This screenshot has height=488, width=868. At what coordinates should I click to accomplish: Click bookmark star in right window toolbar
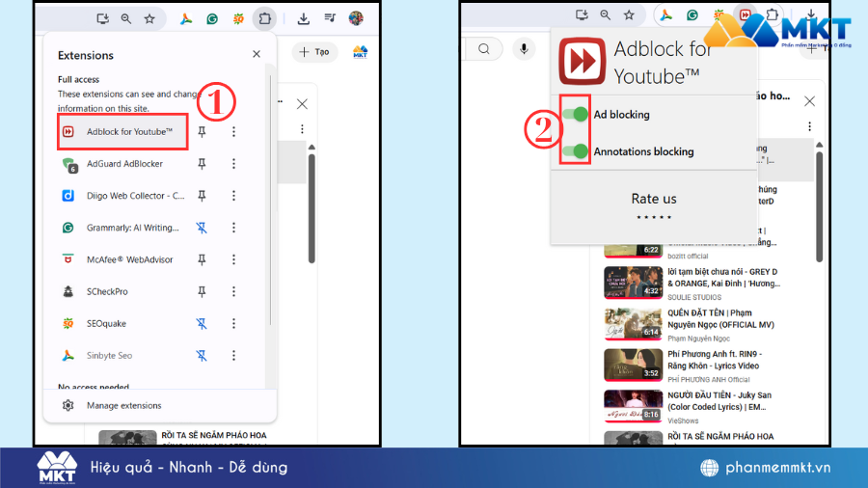tap(629, 15)
